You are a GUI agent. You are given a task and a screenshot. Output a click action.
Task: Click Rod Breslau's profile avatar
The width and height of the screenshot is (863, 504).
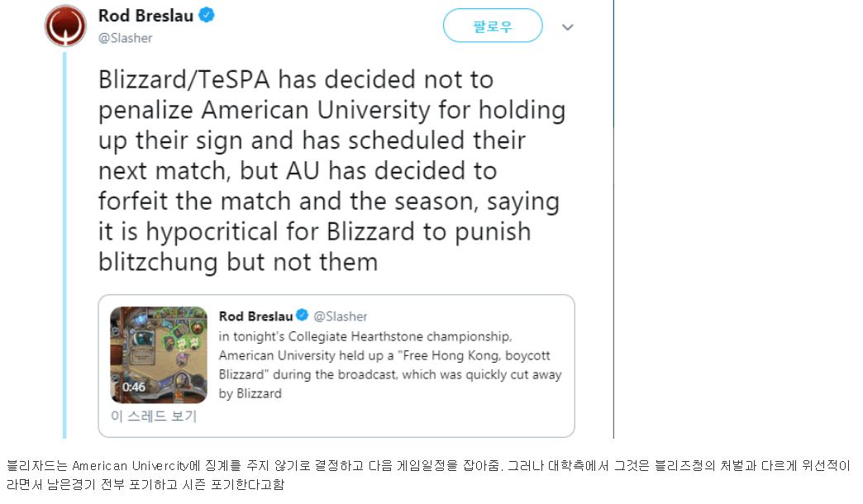coord(64,26)
